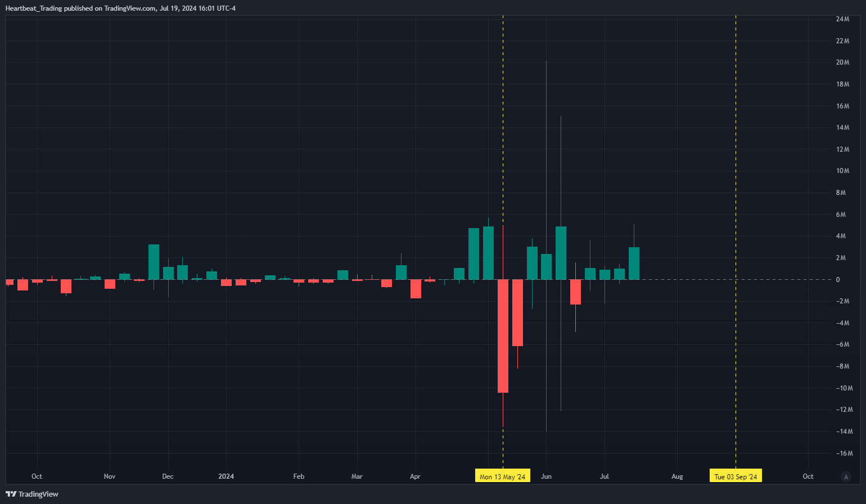This screenshot has width=866, height=504.
Task: Click the Aug time axis label
Action: 677,476
